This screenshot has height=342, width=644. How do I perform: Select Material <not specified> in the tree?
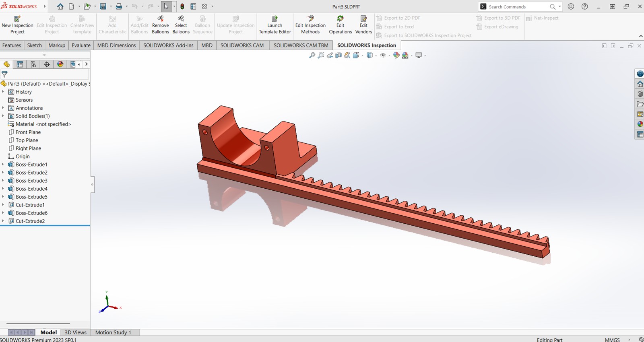[43, 124]
